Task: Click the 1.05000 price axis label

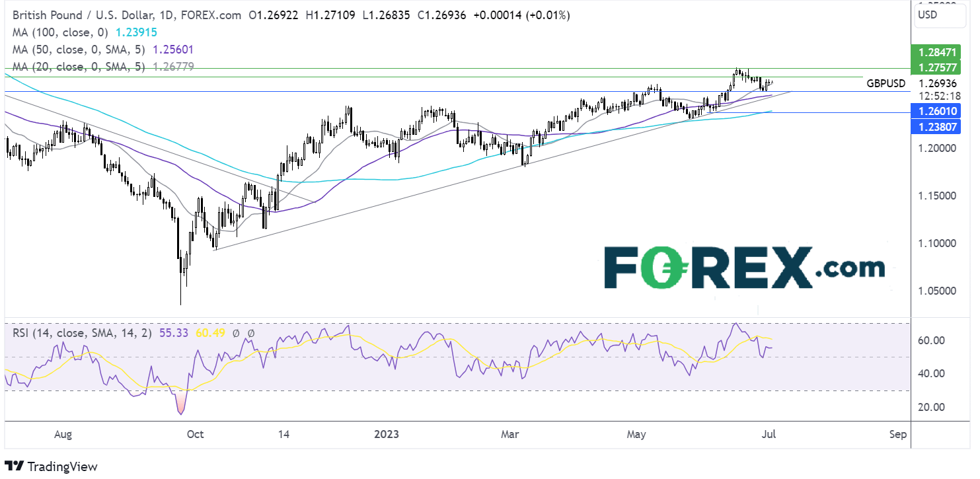Action: pos(936,291)
